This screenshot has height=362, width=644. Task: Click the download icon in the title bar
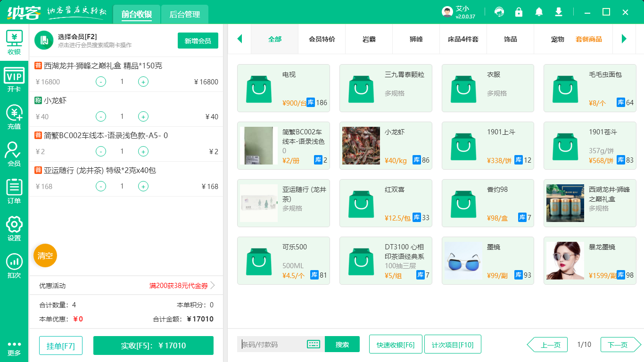(559, 12)
